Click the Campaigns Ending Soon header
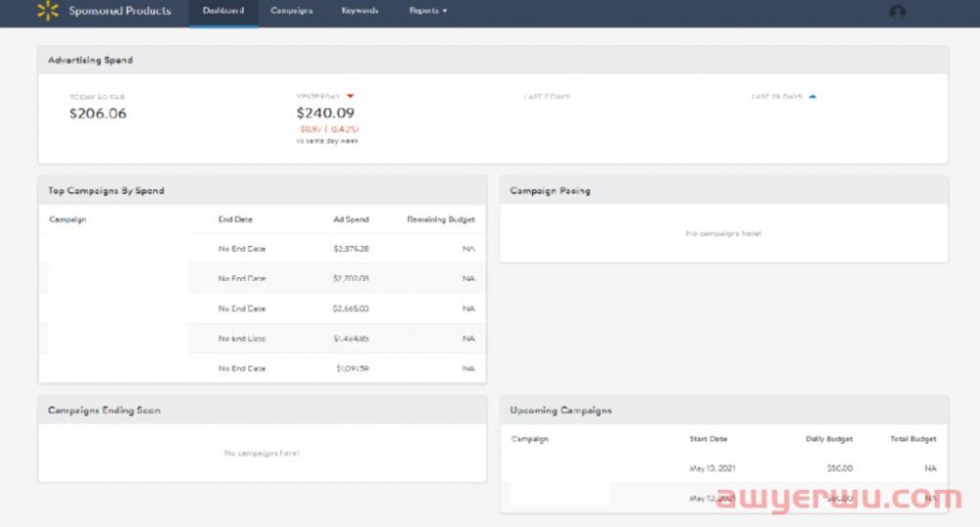The height and width of the screenshot is (527, 980). 263,410
